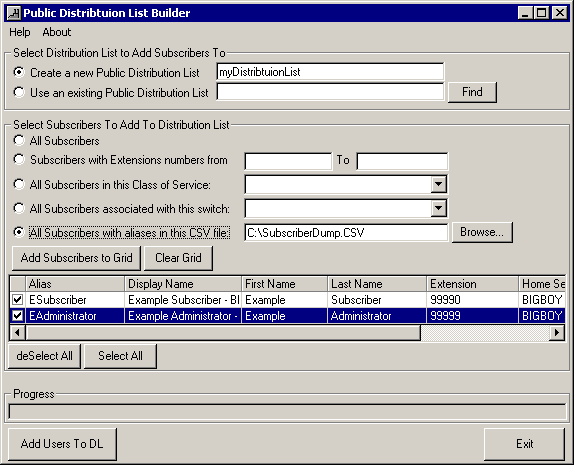Click Add Subscribers to Grid
This screenshot has height=465, width=574.
76,258
